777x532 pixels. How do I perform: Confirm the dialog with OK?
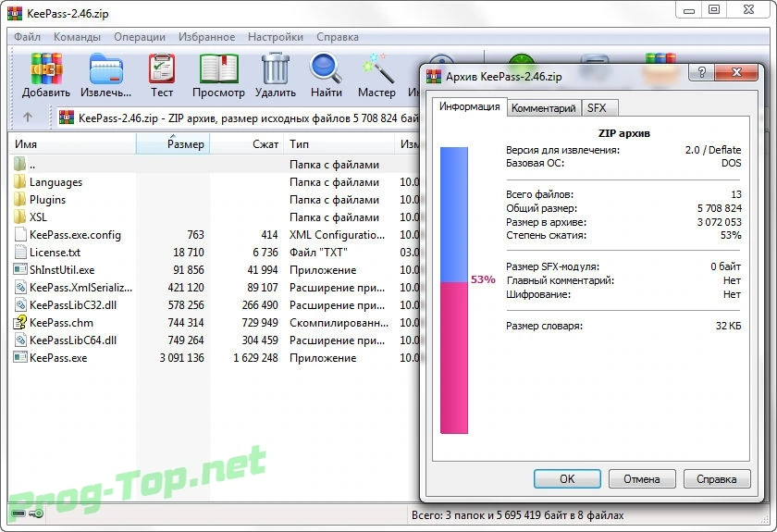[567, 479]
